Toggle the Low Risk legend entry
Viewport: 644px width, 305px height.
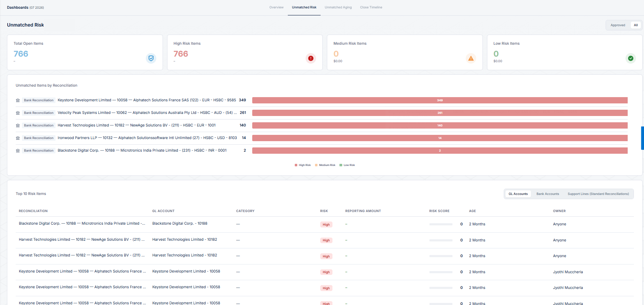click(347, 165)
